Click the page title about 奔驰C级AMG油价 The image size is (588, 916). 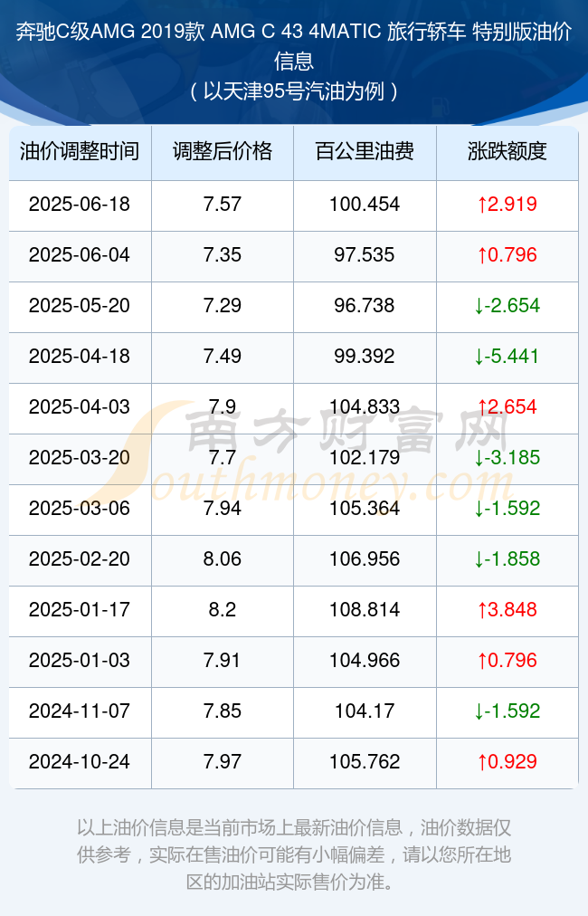(294, 62)
